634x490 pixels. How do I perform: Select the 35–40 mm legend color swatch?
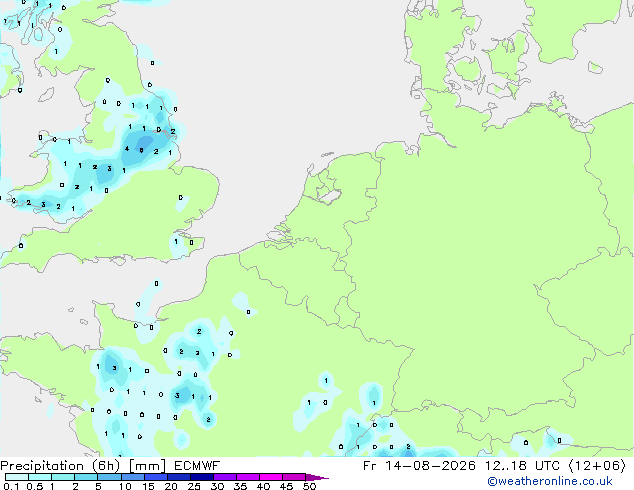[x=248, y=477]
